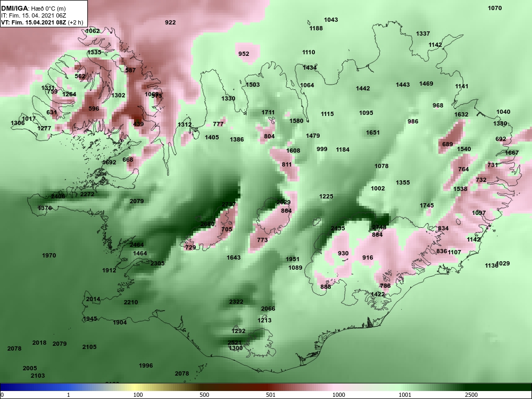Viewport: 532px width, 399px height.
Task: Click the legend label 2500
Action: pyautogui.click(x=471, y=395)
